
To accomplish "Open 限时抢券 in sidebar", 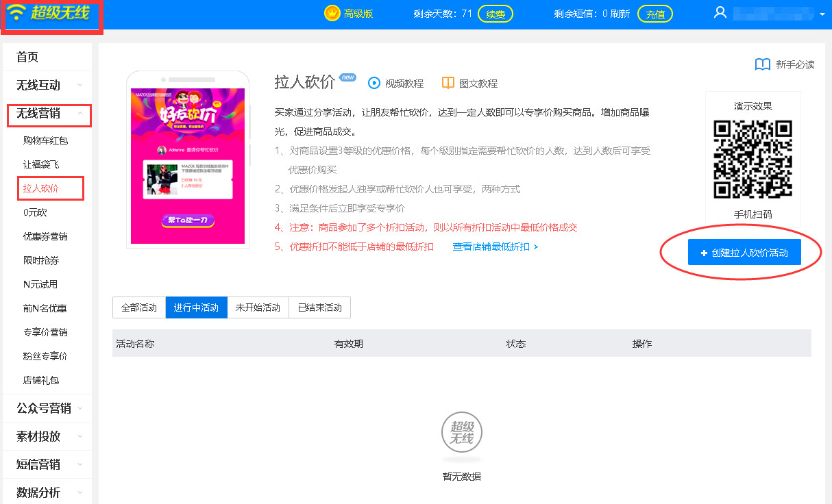I will (40, 260).
